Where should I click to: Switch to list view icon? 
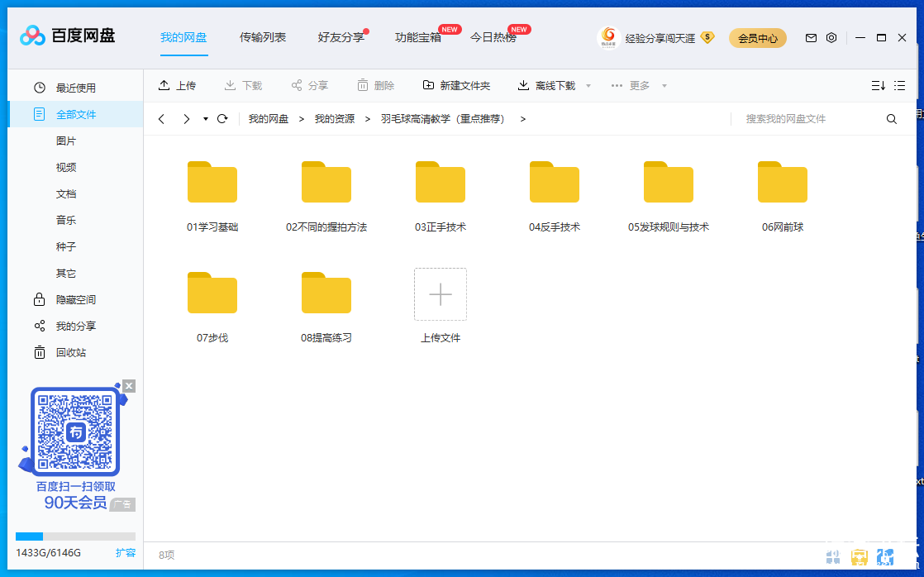point(899,85)
